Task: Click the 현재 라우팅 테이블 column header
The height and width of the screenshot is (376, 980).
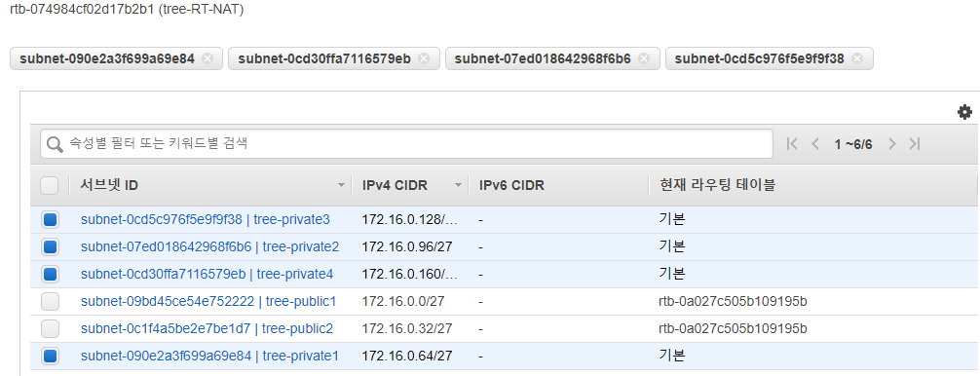Action: coord(718,185)
